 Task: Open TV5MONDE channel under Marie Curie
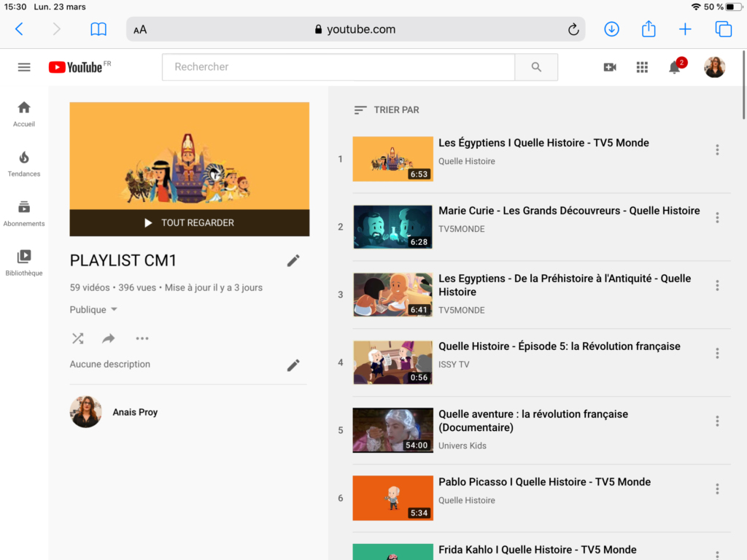point(461,229)
